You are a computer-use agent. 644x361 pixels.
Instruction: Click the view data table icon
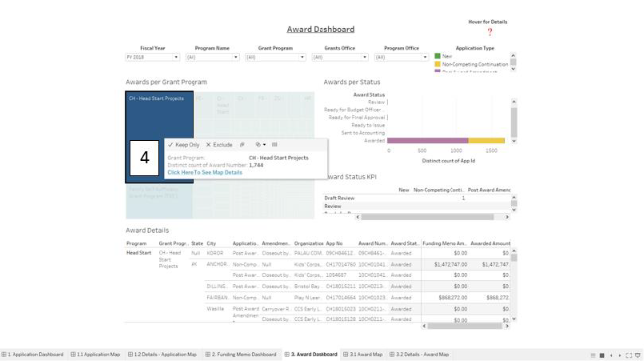coord(274,145)
